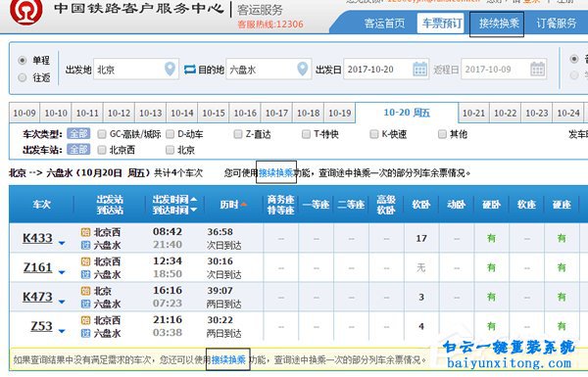
Task: Click K433 硬卧 availability 有
Action: [x=491, y=238]
